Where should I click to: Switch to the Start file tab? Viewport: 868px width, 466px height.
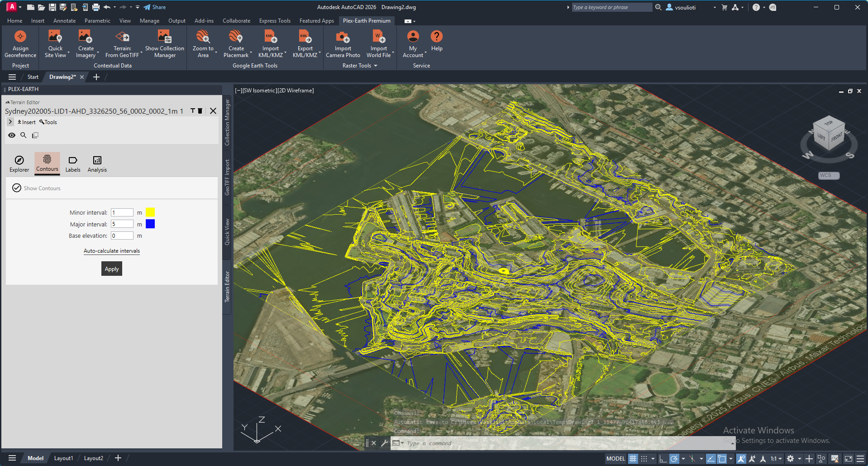[x=33, y=77]
